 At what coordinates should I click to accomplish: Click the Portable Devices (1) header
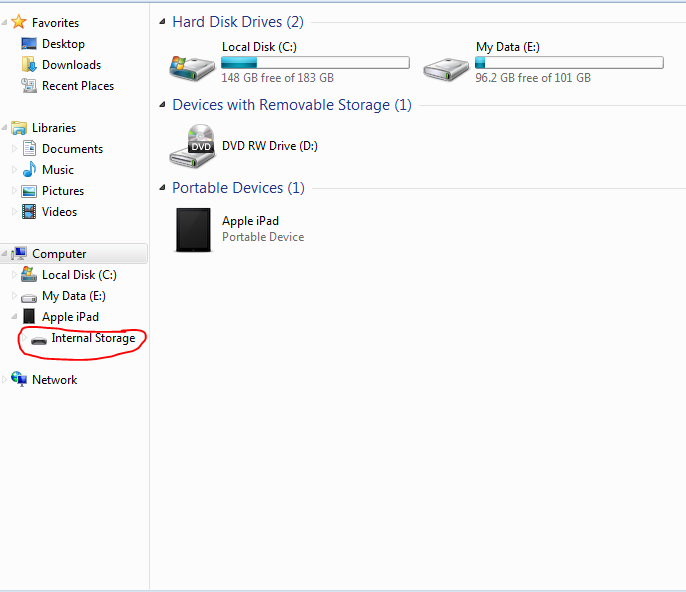click(x=238, y=188)
